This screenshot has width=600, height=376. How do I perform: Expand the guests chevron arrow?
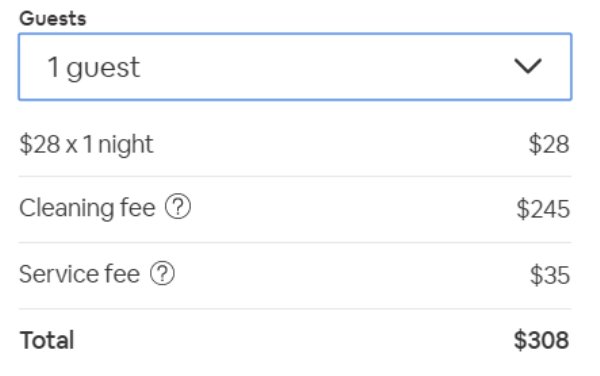tap(528, 66)
